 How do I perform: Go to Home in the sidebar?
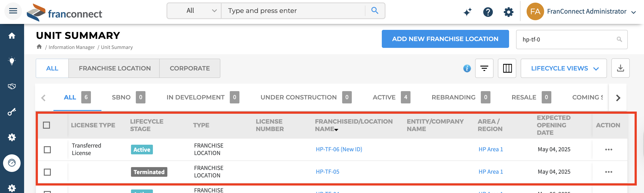pos(12,36)
